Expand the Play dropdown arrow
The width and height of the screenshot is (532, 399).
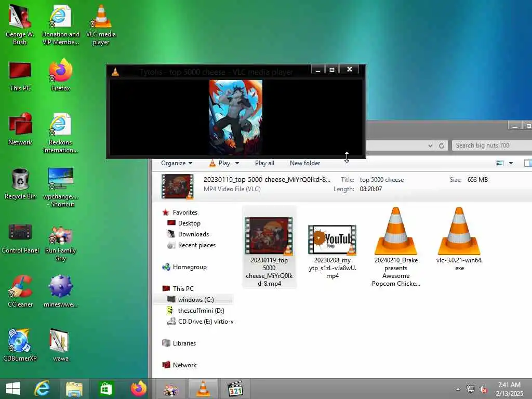point(237,163)
